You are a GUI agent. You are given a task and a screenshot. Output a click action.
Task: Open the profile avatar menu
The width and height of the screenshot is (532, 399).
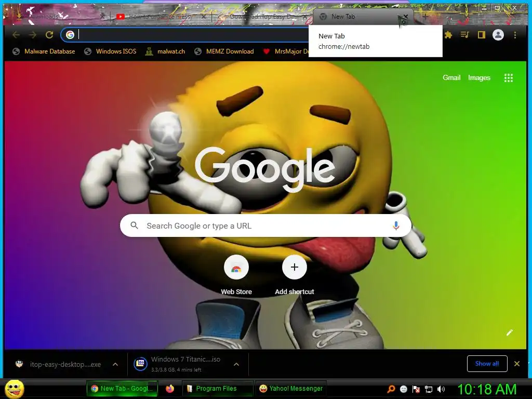(x=498, y=35)
